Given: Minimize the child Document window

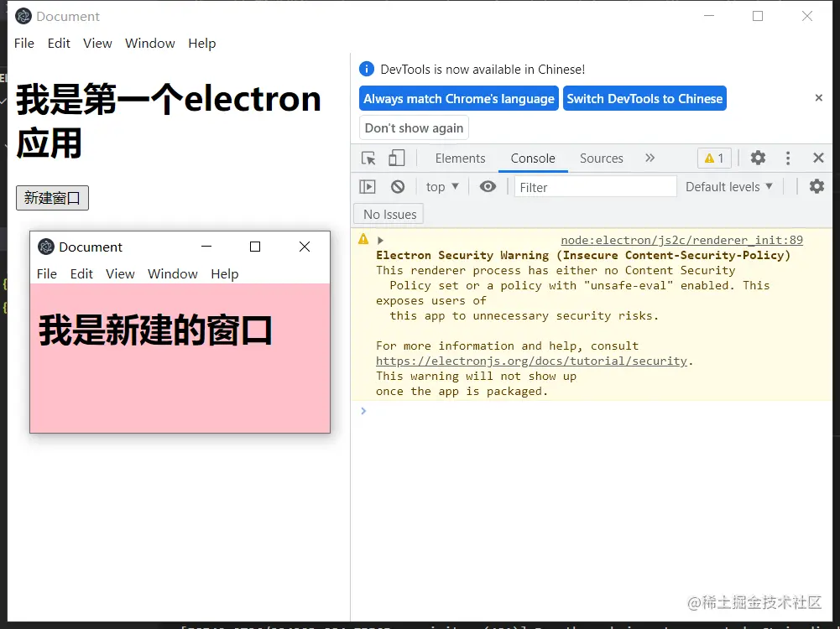Looking at the screenshot, I should (x=206, y=247).
